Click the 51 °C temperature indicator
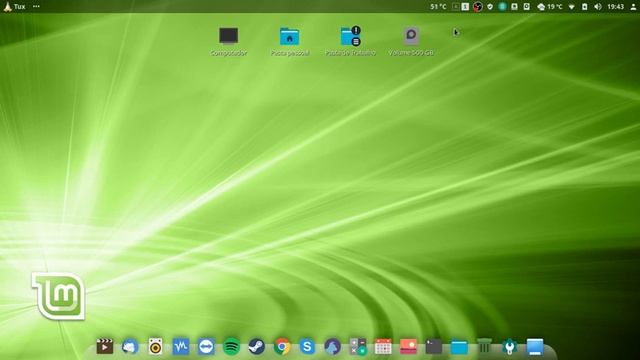640x360 pixels. pyautogui.click(x=438, y=7)
